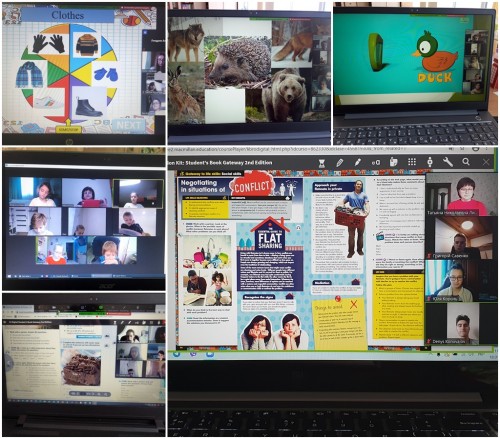Image resolution: width=500 pixels, height=439 pixels.
Task: Click the NEXT button on Clothes slide
Action: pos(129,125)
